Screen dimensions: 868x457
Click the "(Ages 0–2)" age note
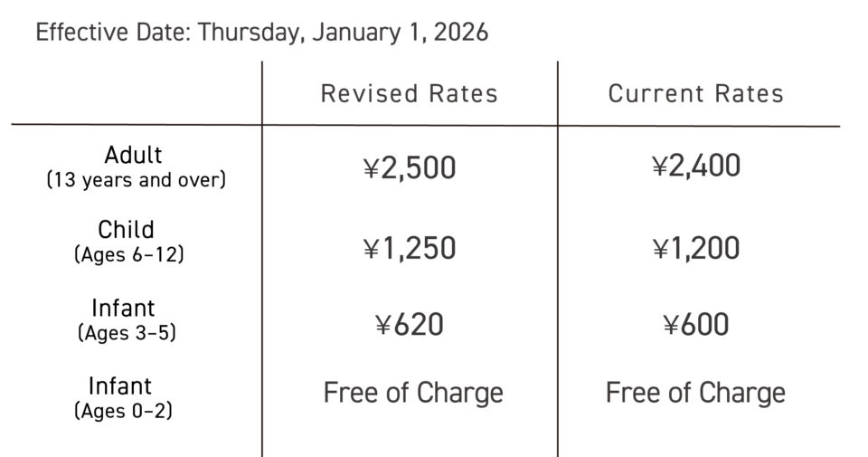point(123,411)
